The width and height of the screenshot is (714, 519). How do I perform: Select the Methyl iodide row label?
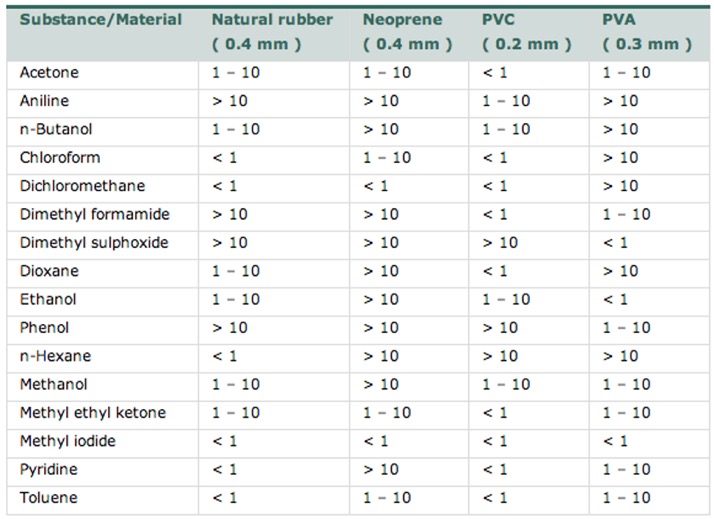point(68,441)
